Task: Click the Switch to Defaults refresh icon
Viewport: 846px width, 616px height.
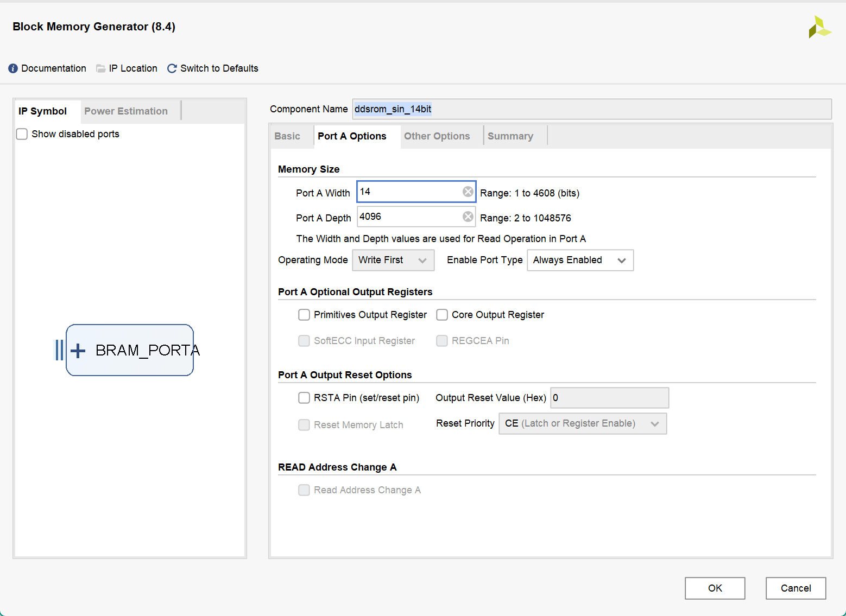Action: [x=172, y=68]
